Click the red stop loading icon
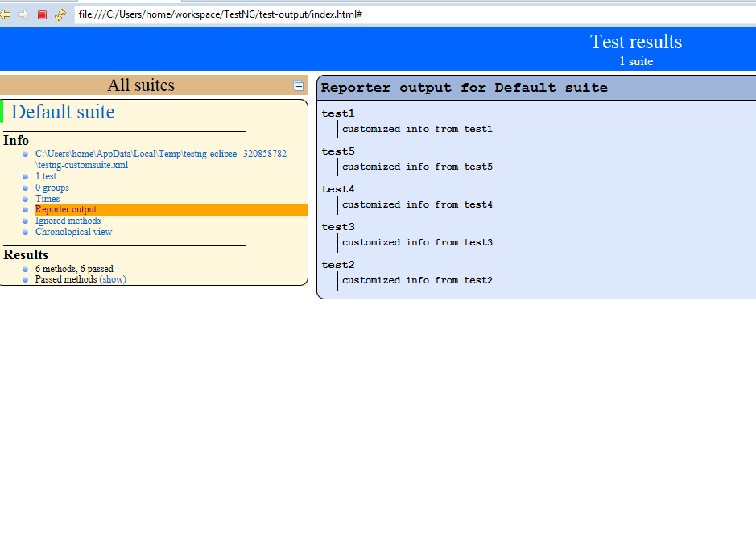 41,14
